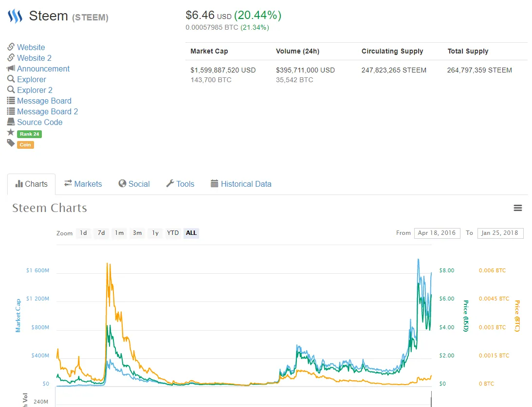Image resolution: width=532 pixels, height=407 pixels.
Task: Click the magnifier icon beside Explorer
Action: [x=11, y=79]
